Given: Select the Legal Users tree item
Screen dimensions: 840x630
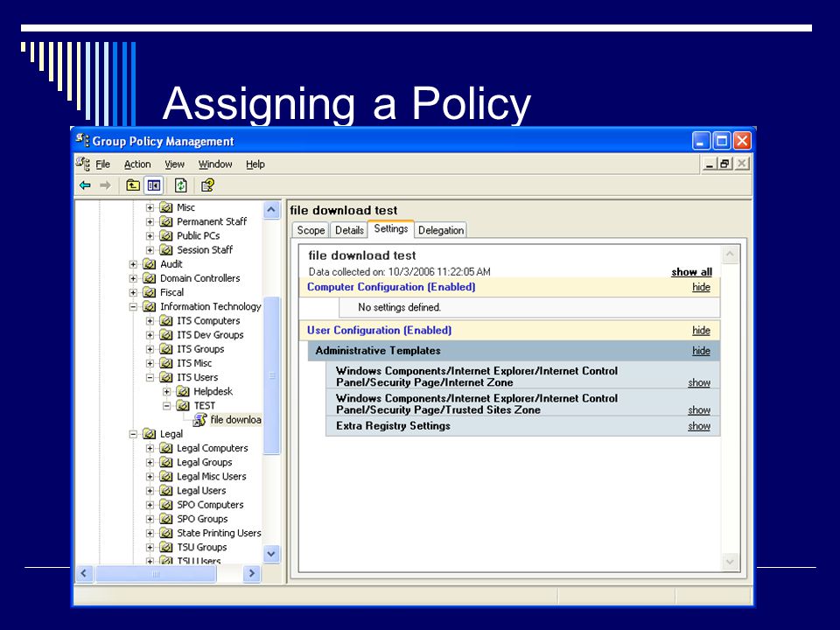Looking at the screenshot, I should 201,491.
